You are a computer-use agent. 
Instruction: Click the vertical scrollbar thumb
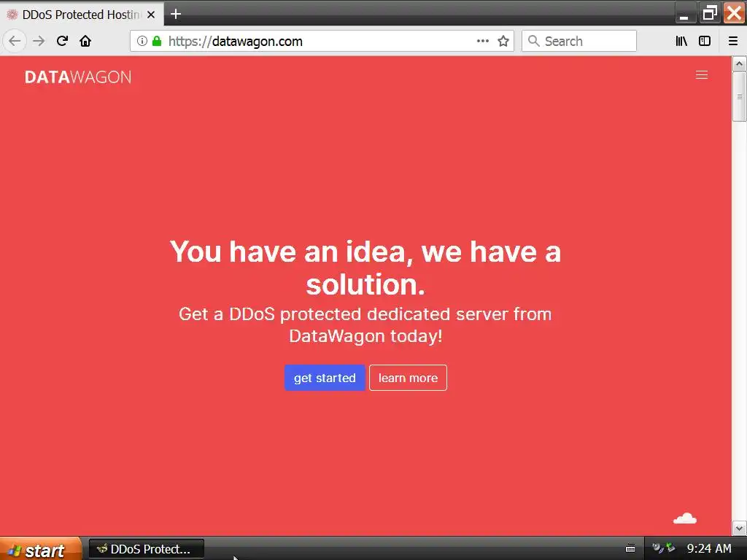[739, 96]
